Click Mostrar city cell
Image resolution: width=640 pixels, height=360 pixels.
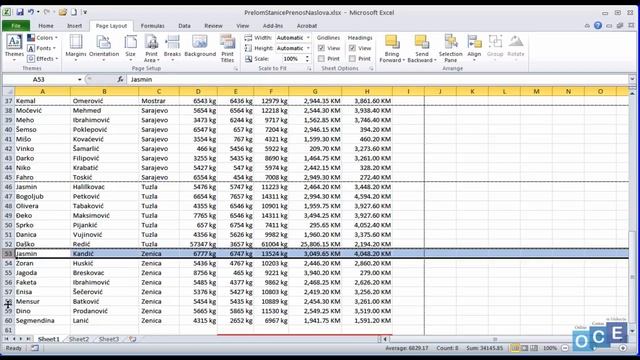tap(159, 101)
